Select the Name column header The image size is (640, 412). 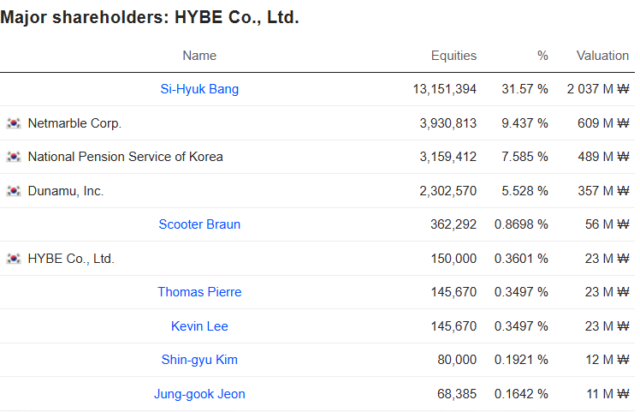199,56
